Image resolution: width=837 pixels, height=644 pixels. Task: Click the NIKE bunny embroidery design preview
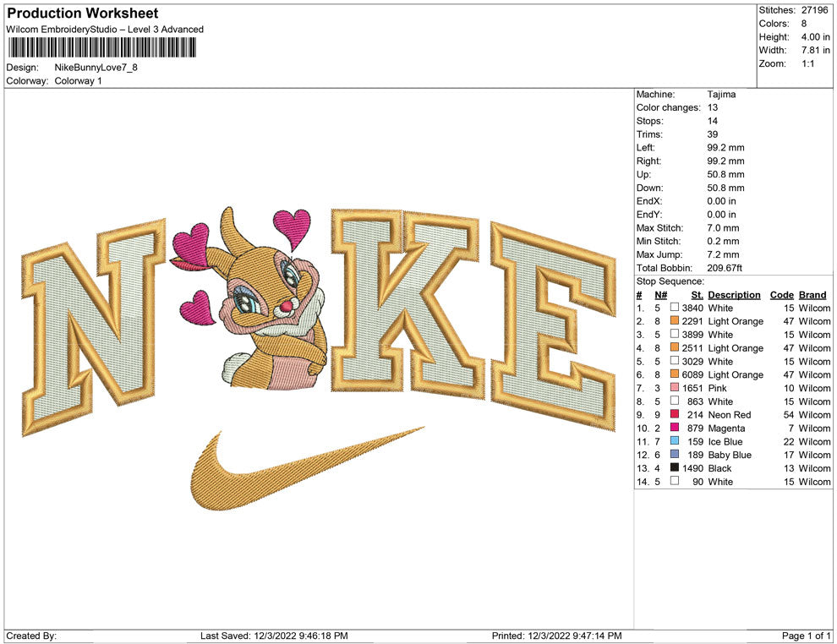click(x=319, y=358)
